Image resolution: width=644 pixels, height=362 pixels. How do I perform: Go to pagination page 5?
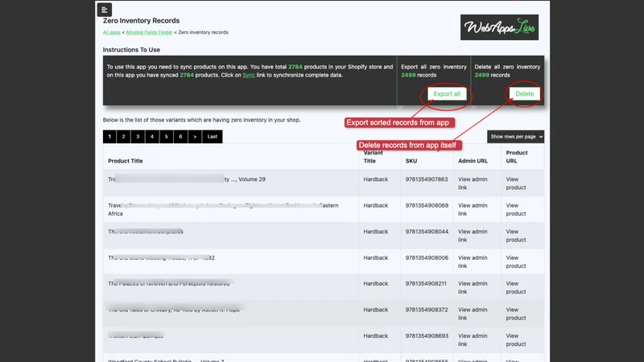167,137
